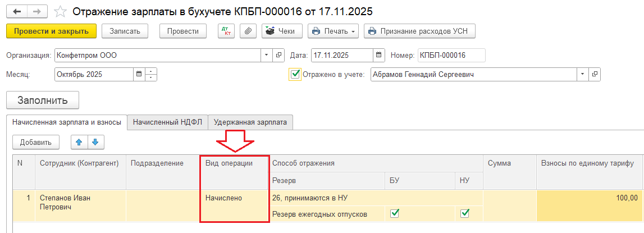Switch to Удержанная зарплата tab
Screen dimensions: 644x233
(x=250, y=122)
